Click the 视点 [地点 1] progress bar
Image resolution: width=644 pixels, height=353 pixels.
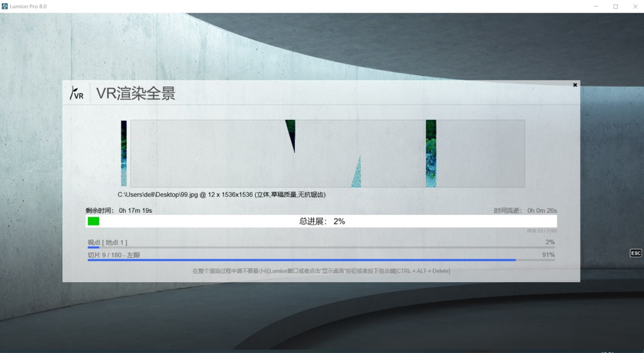pos(321,247)
